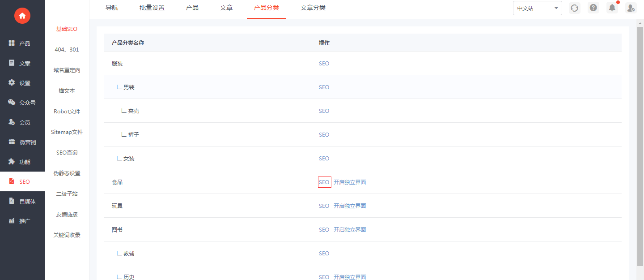
Task: Click the 服装 category name
Action: [x=117, y=64]
